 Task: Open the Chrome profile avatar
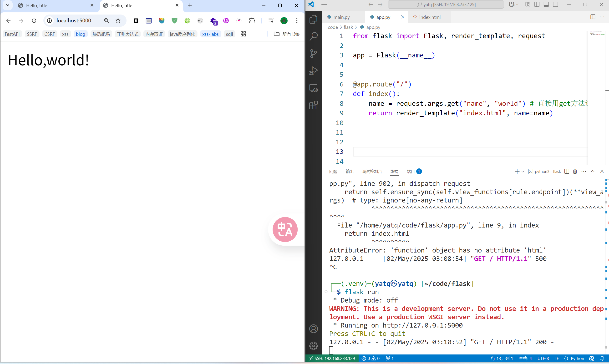point(284,20)
